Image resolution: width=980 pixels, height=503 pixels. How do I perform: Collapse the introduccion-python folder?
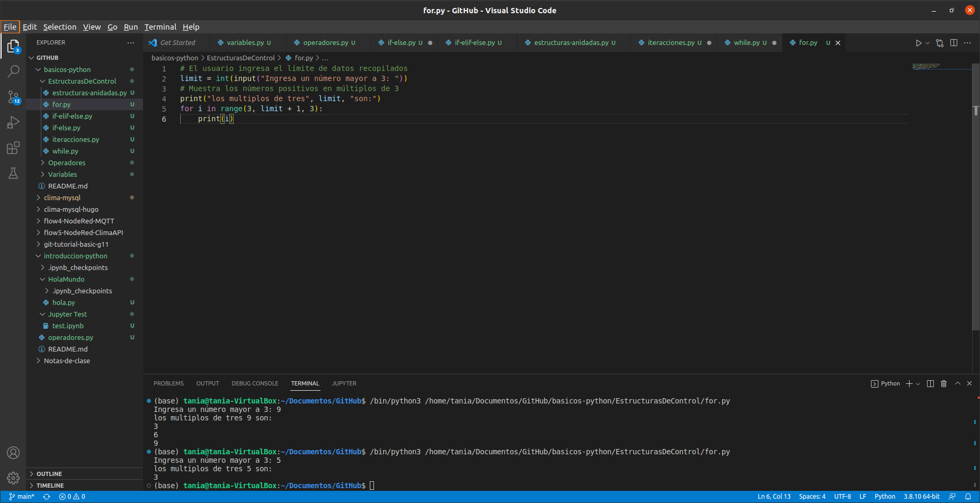click(x=85, y=256)
